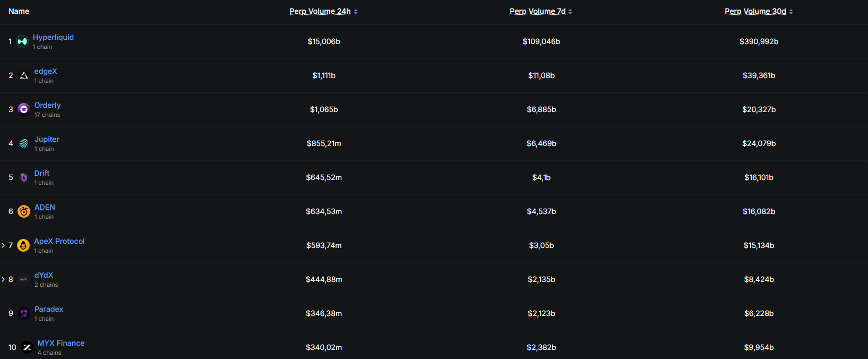Click the Jupiter swirl logo icon
This screenshot has width=868, height=359.
tap(24, 143)
